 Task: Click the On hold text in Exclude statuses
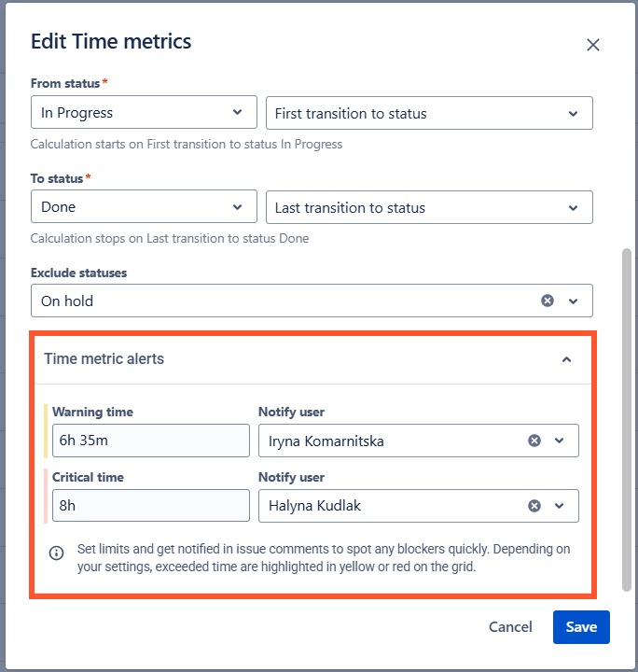pos(67,301)
